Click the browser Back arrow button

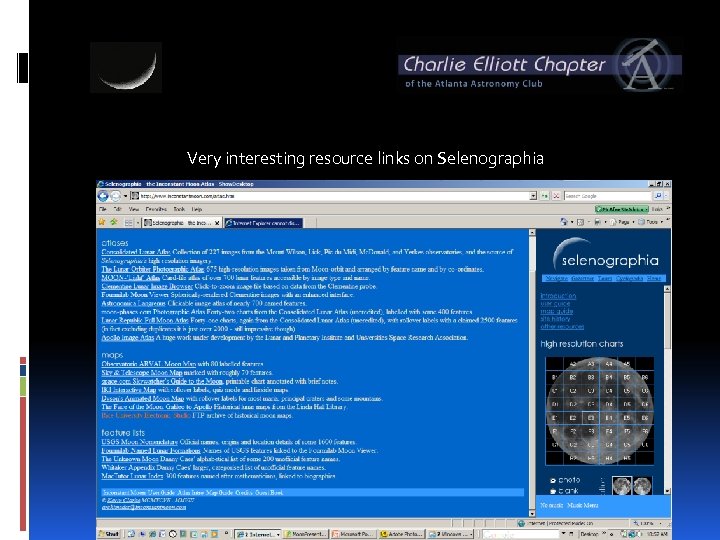(x=103, y=196)
